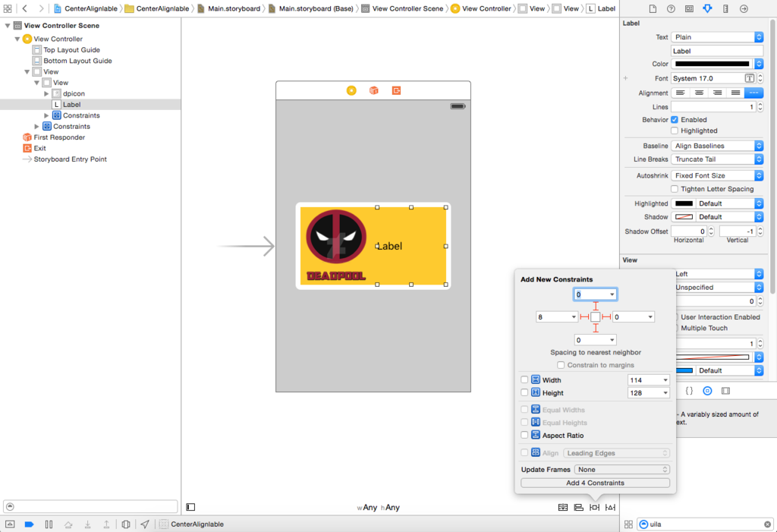Check the Aspect Ratio checkbox
This screenshot has width=777, height=532.
point(524,435)
